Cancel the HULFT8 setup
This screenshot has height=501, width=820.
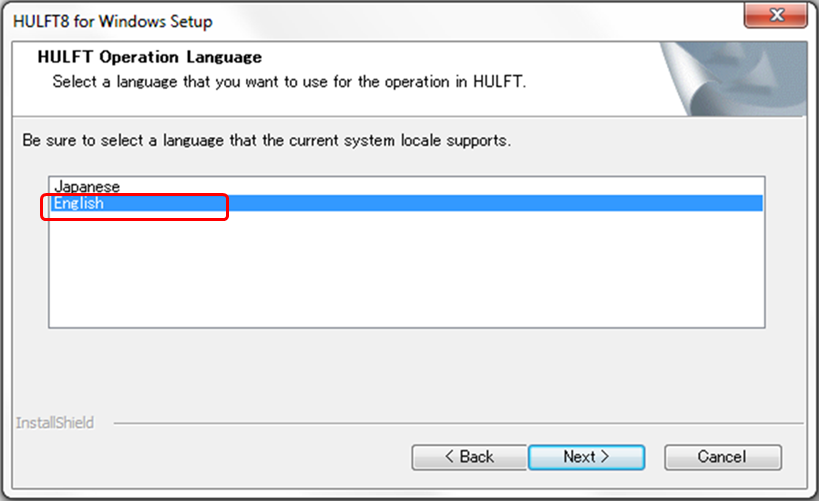tap(722, 457)
